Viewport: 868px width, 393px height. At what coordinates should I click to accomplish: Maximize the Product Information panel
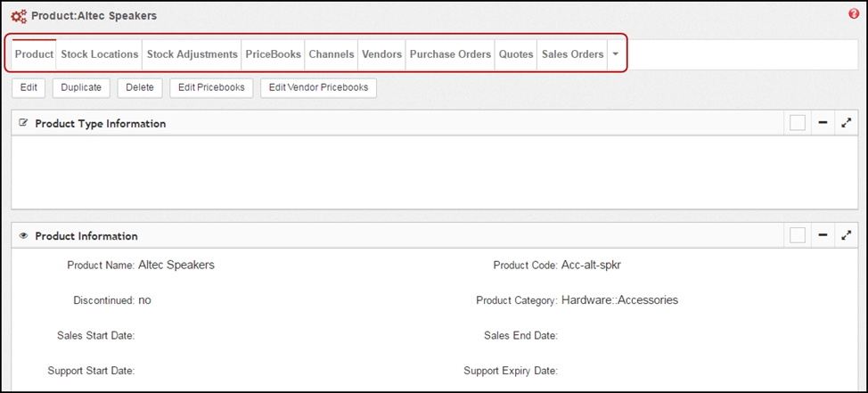(846, 236)
